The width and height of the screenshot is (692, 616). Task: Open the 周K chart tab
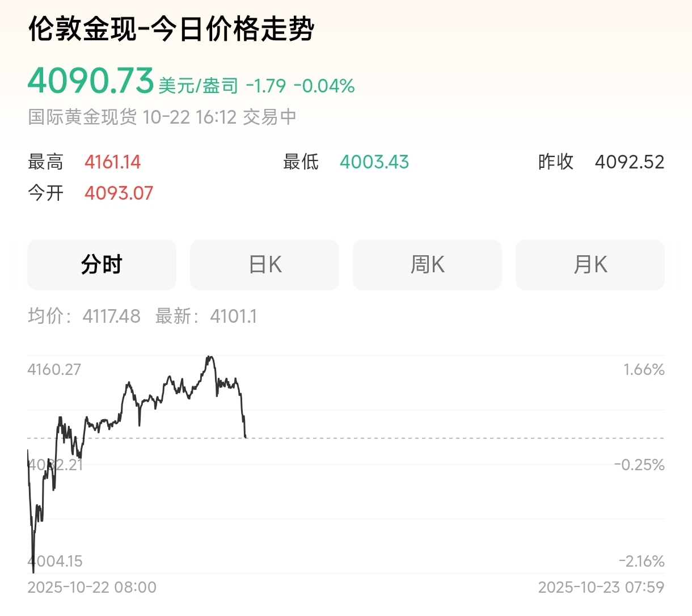coord(427,265)
